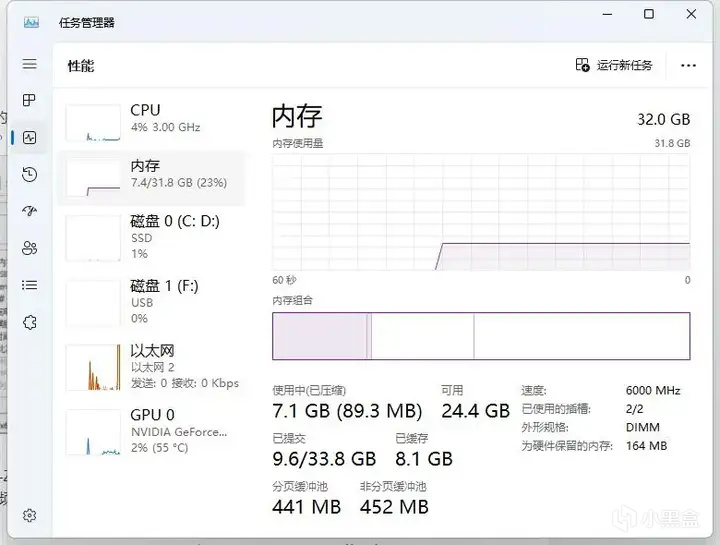Screen dimensions: 720x545
Task: Show 磁盘 1 (F:) USB performance
Action: [x=152, y=301]
